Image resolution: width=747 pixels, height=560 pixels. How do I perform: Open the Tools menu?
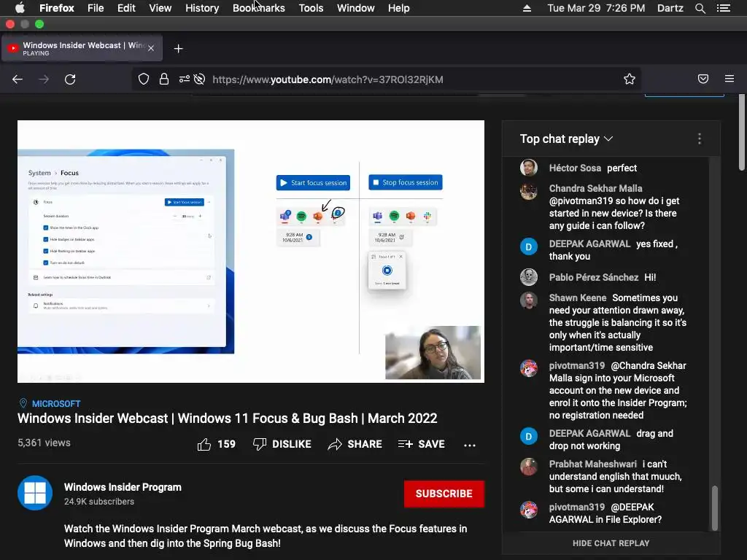point(311,8)
